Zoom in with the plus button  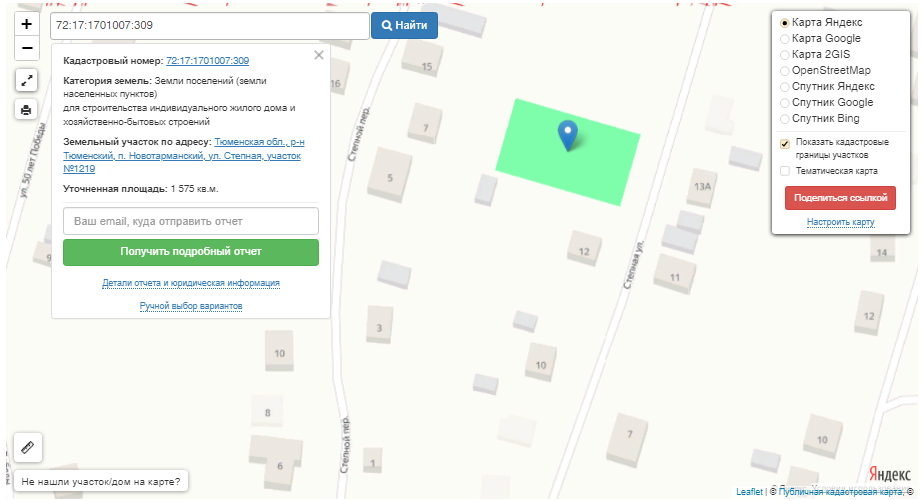[x=26, y=24]
